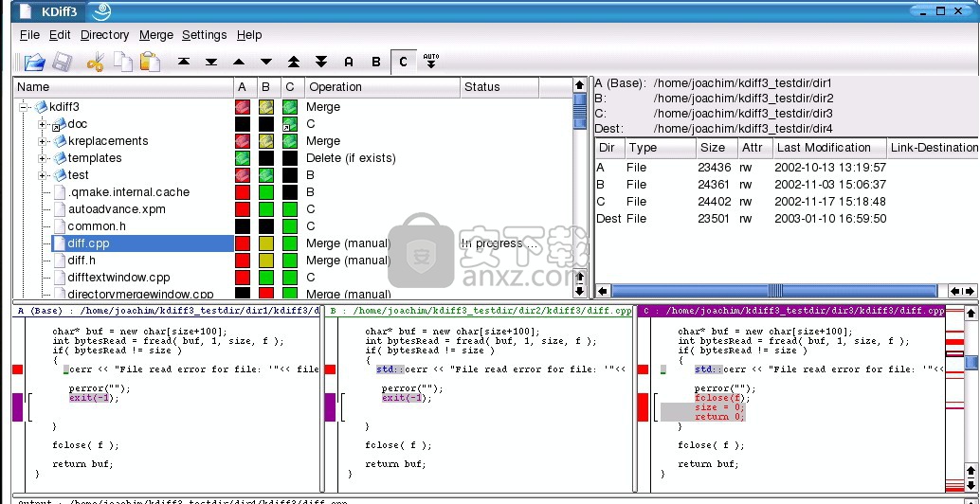Click the Attr column header
980x504 pixels.
pyautogui.click(x=754, y=148)
